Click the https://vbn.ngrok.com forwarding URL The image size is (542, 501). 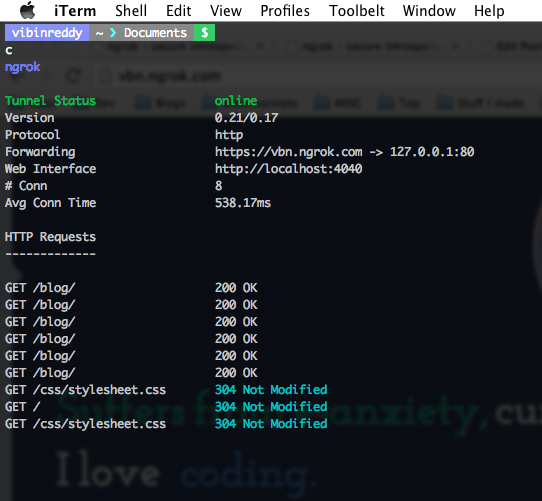[x=289, y=152]
